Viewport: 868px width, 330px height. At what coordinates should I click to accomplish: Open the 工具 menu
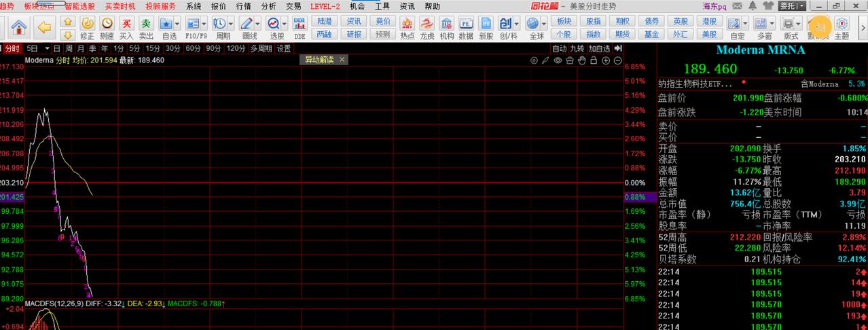(382, 6)
